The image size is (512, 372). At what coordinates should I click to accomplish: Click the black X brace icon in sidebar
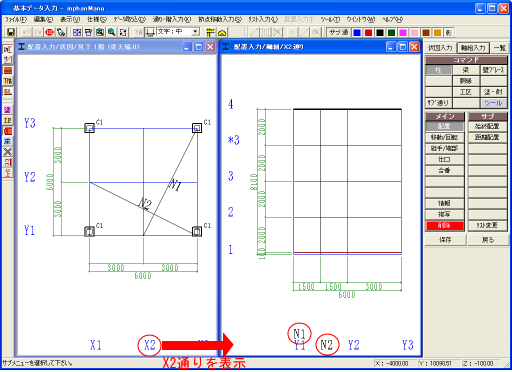[x=8, y=152]
